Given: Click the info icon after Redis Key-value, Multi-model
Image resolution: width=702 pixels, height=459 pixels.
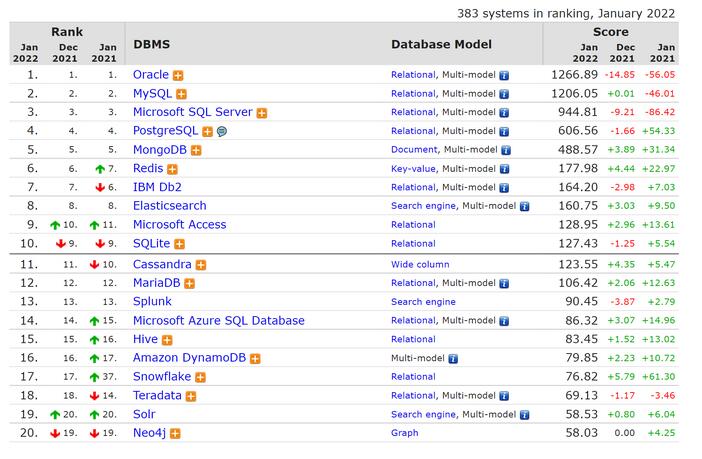Looking at the screenshot, I should [504, 169].
